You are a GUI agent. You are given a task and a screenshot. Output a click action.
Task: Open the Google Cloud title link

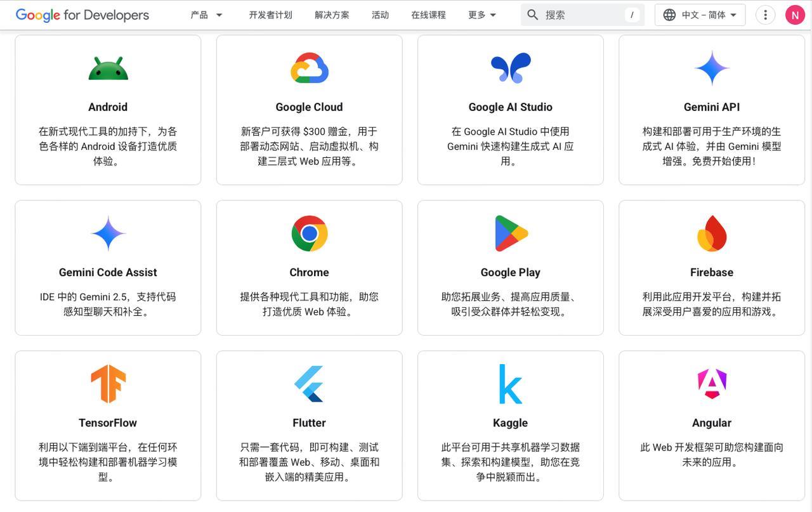pos(310,107)
